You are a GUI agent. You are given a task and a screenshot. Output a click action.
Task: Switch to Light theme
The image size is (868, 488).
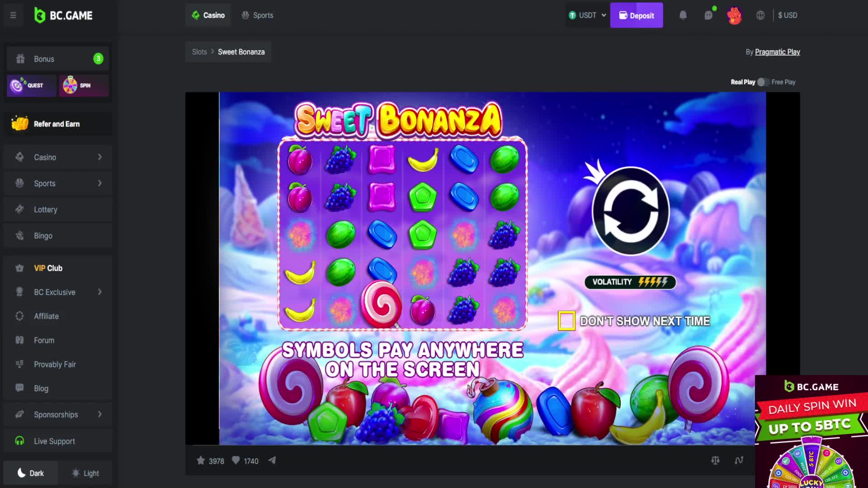(x=85, y=473)
